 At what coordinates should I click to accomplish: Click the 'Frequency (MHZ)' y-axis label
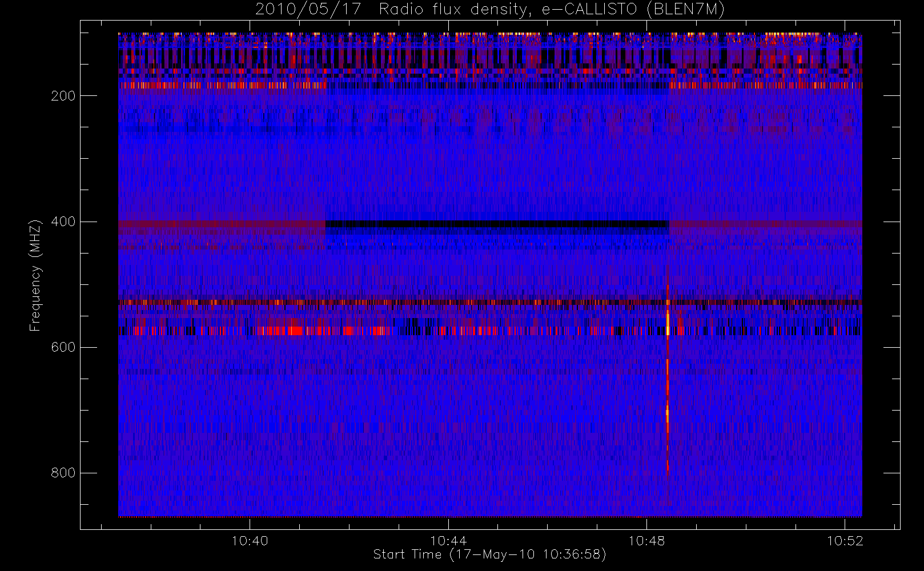(35, 275)
